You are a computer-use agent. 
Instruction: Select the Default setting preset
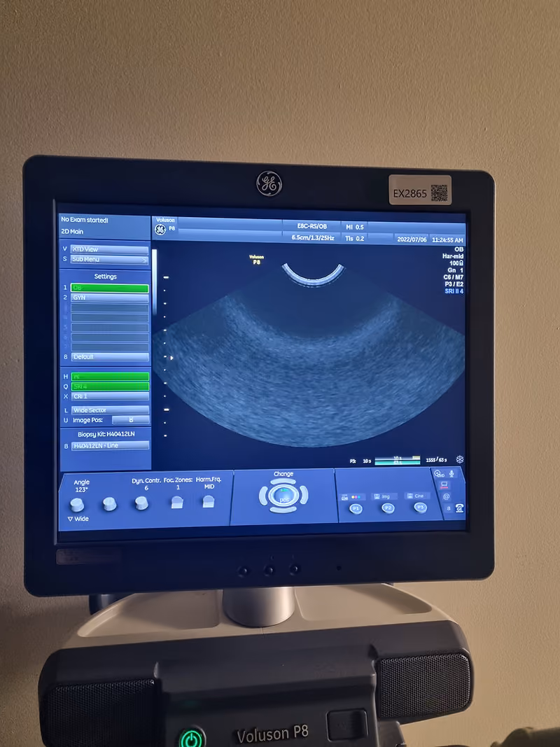(109, 357)
